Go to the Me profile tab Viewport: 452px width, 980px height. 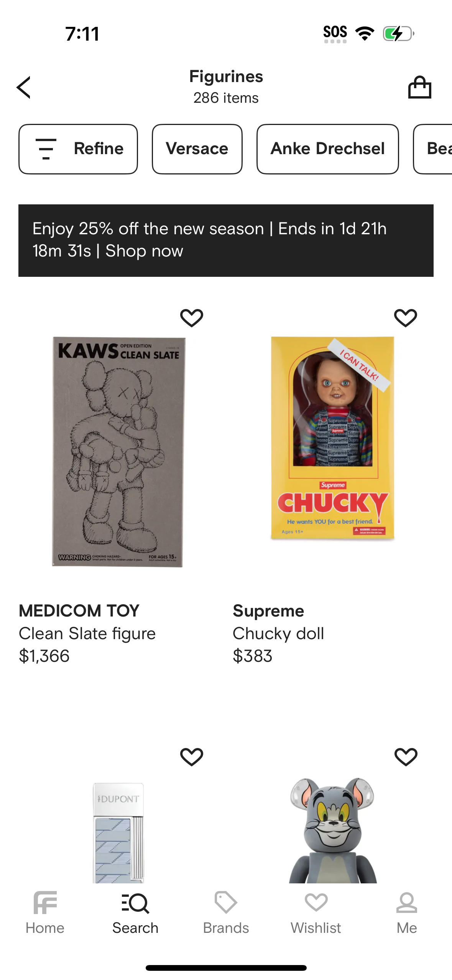tap(406, 913)
